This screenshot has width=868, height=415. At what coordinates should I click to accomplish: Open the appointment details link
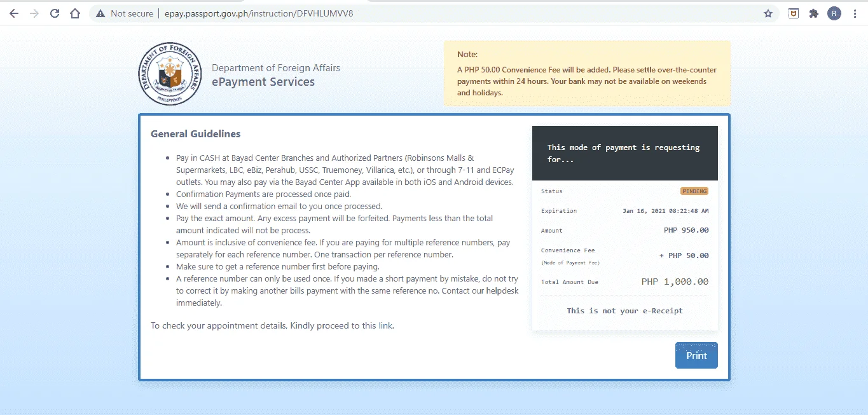coord(385,326)
